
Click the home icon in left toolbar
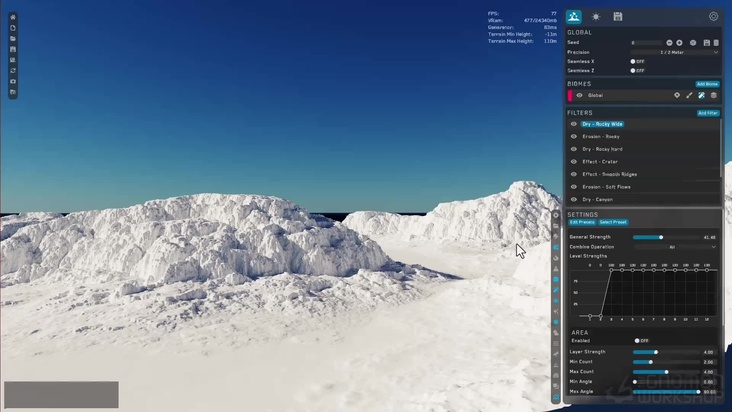(13, 17)
